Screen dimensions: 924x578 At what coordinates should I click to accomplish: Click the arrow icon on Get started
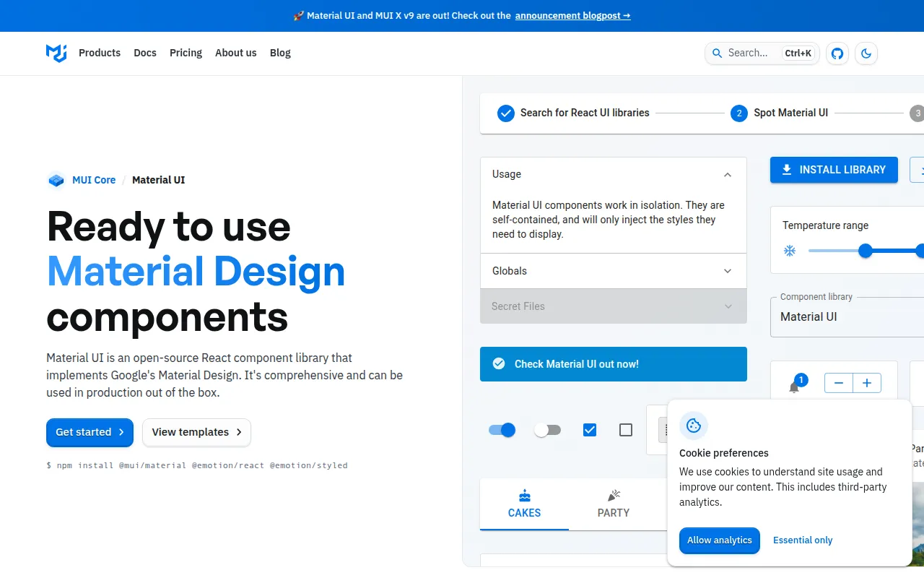point(121,432)
